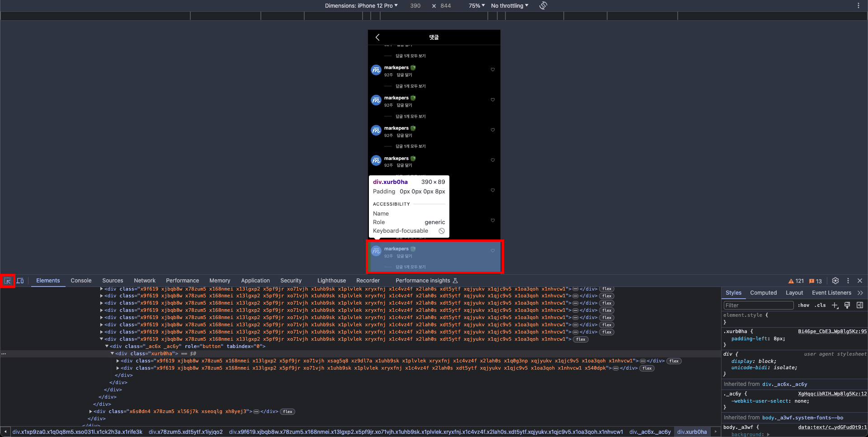Go back from the comments screen

coord(377,37)
